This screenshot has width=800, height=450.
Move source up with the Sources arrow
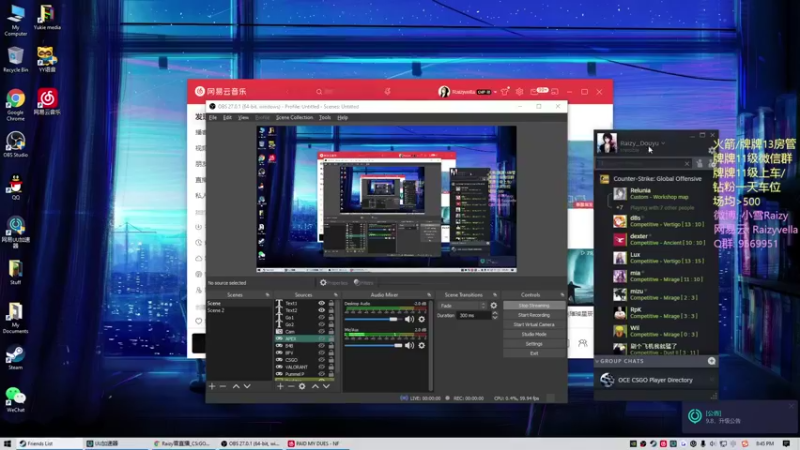315,386
